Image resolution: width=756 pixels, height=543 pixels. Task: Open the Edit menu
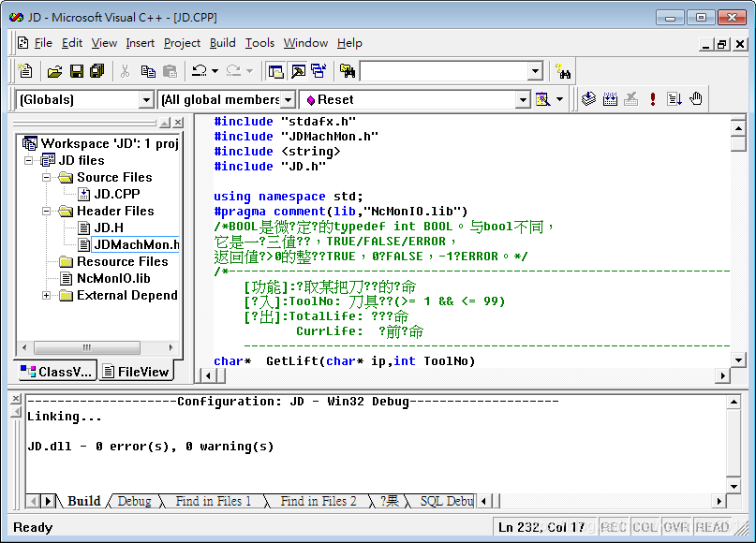(72, 43)
